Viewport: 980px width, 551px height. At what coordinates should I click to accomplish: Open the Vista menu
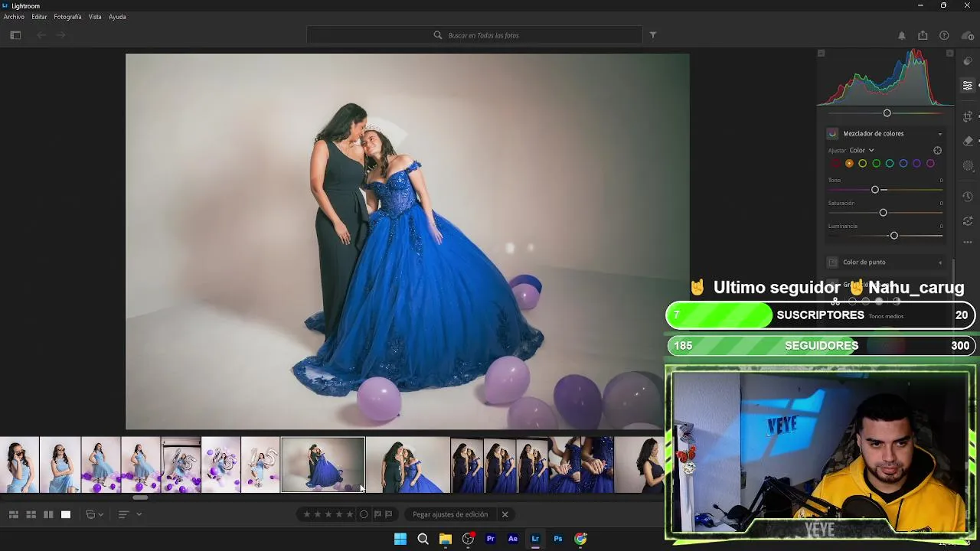[95, 17]
